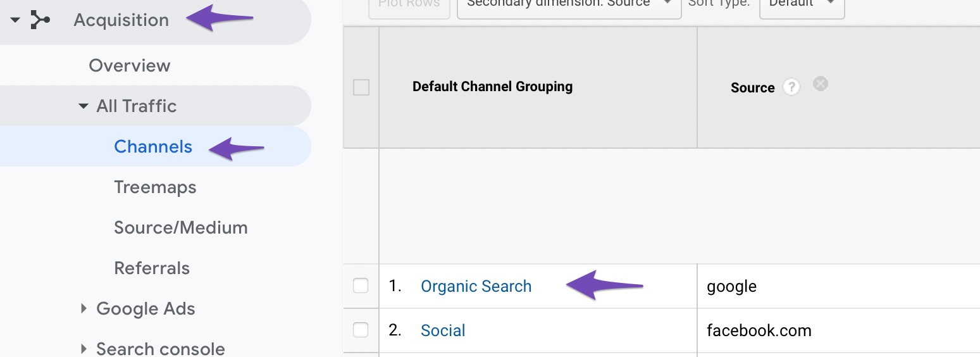Click the facebook.com source cell
Viewport: 980px width, 357px height.
click(x=759, y=330)
